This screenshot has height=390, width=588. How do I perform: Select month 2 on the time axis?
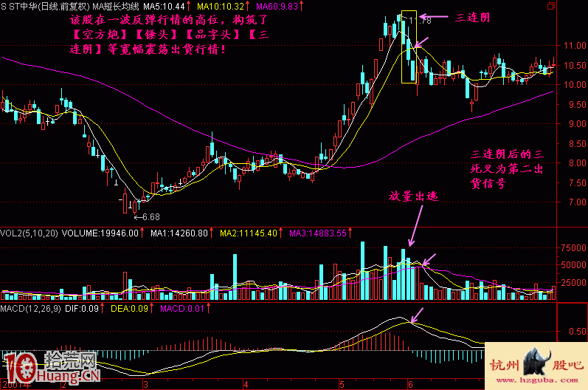63,385
